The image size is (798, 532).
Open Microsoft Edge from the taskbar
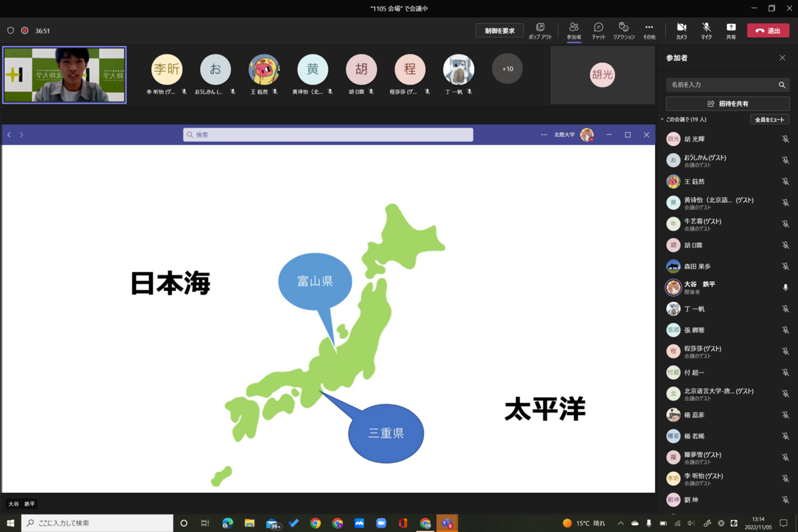tap(227, 523)
